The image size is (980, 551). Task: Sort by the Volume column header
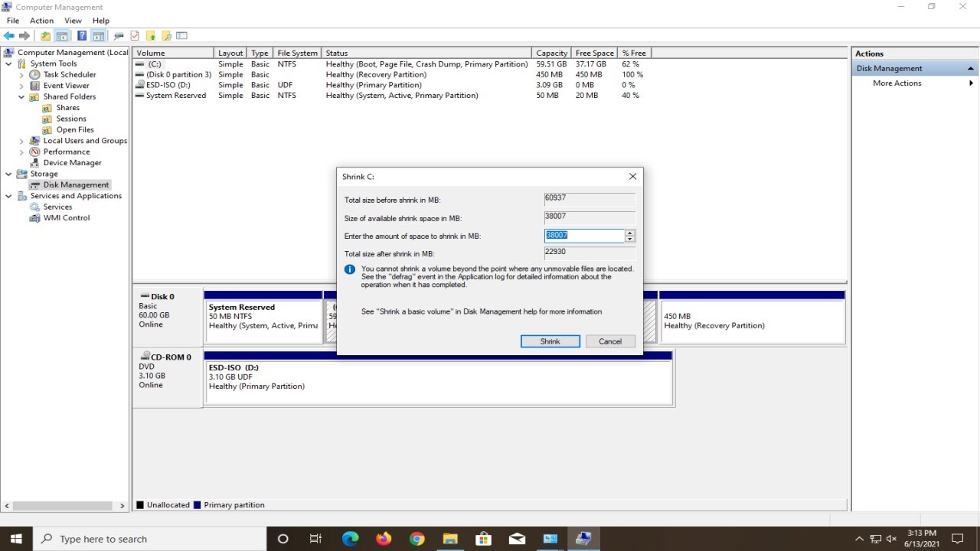[x=174, y=53]
